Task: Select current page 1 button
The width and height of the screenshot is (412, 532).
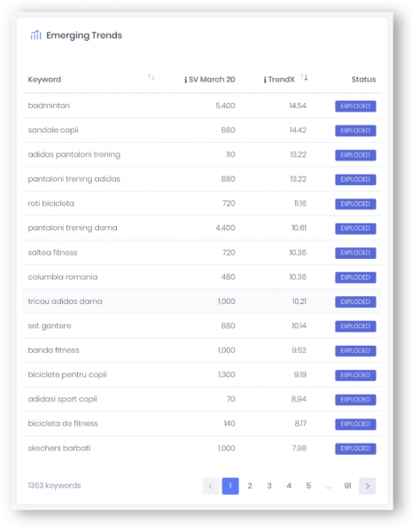Action: point(230,486)
